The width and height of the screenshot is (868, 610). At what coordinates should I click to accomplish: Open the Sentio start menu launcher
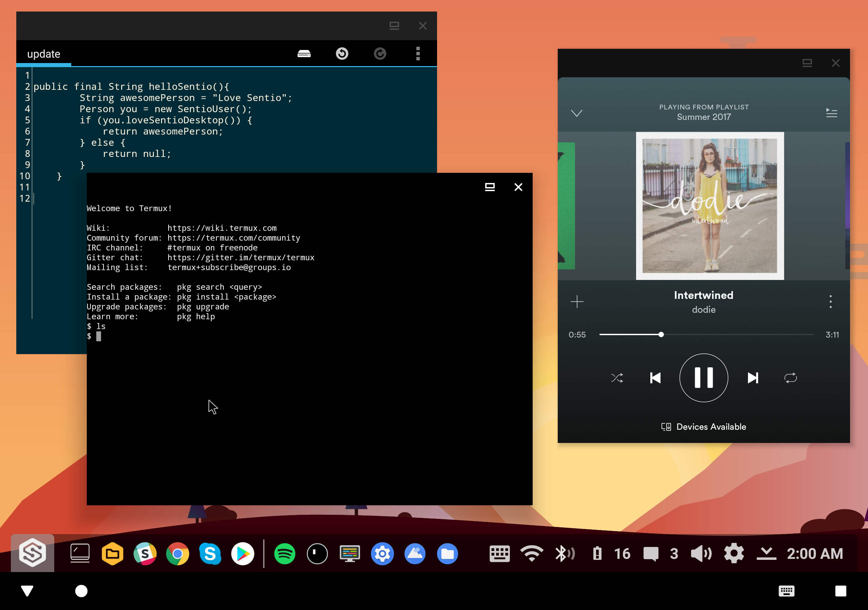pos(33,553)
